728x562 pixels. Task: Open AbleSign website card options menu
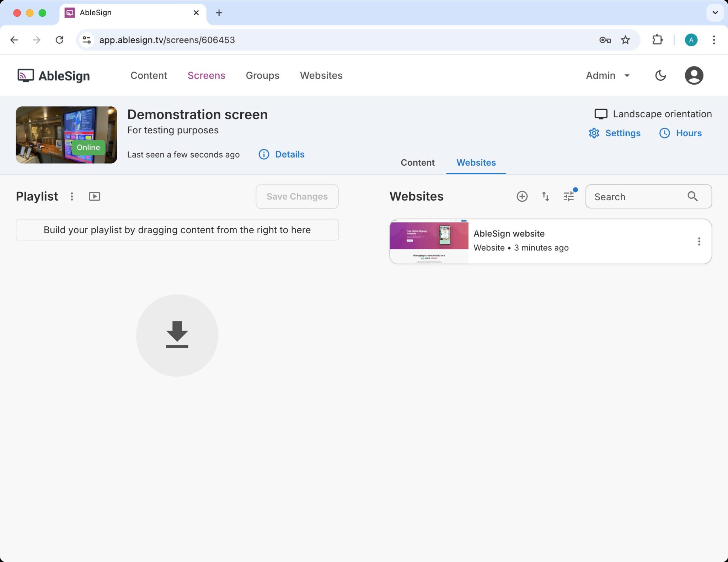(699, 242)
